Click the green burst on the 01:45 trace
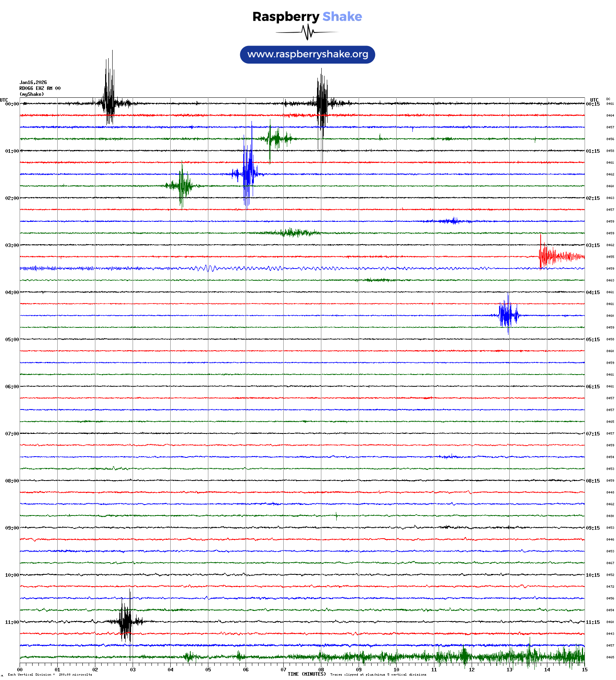Viewport: 616px width, 680px height. [181, 186]
